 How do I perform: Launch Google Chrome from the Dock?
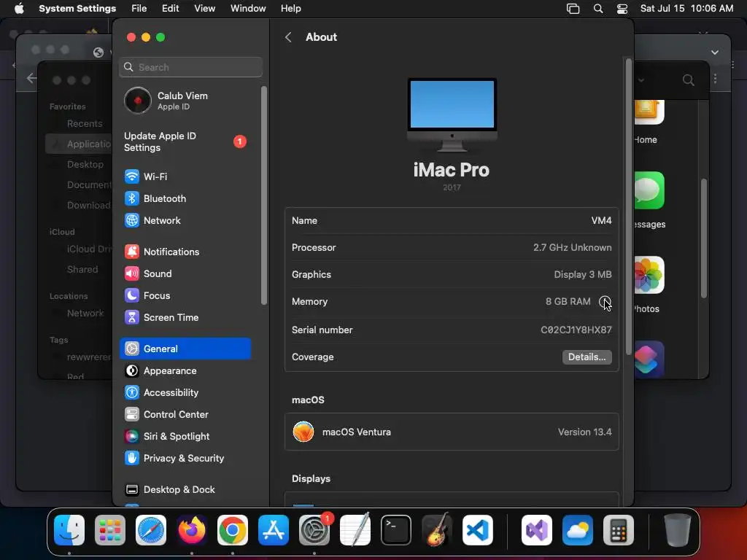(x=233, y=530)
